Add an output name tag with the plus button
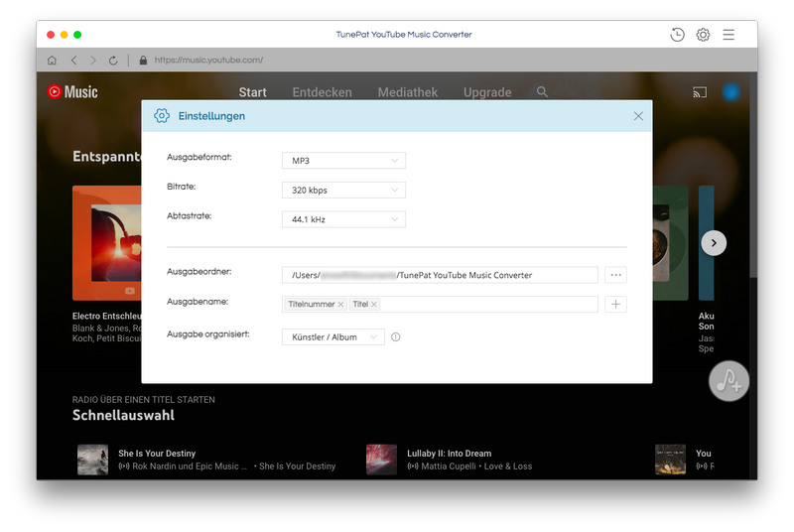The image size is (794, 532). point(615,305)
